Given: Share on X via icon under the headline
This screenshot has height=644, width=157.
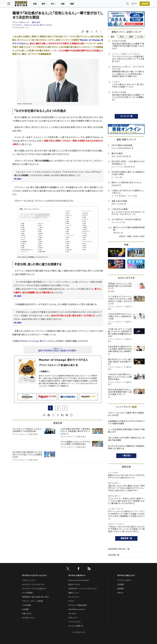Looking at the screenshot, I should point(92,32).
